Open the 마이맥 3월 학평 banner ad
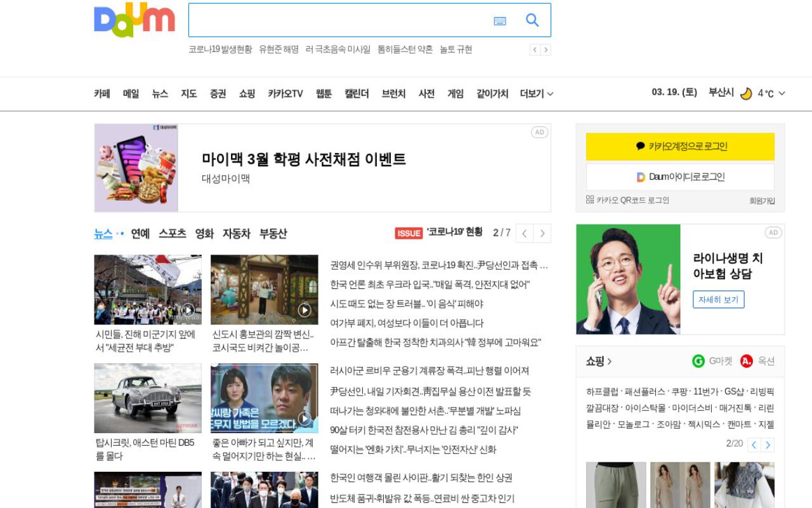This screenshot has width=812, height=508. click(x=322, y=168)
